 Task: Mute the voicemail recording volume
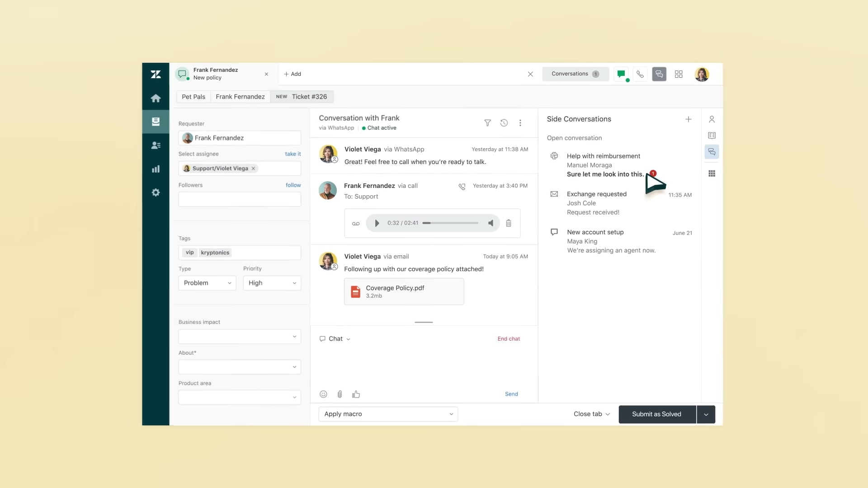point(491,223)
